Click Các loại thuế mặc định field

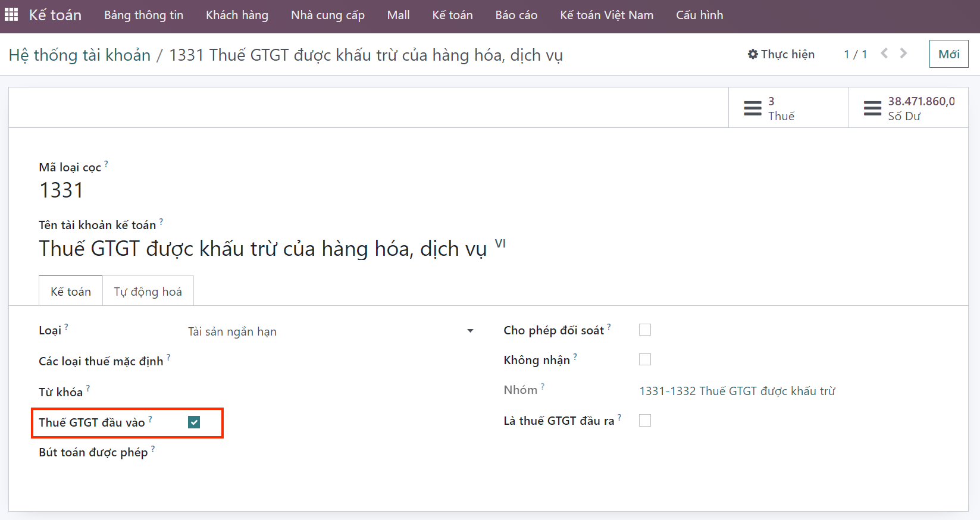[331, 362]
